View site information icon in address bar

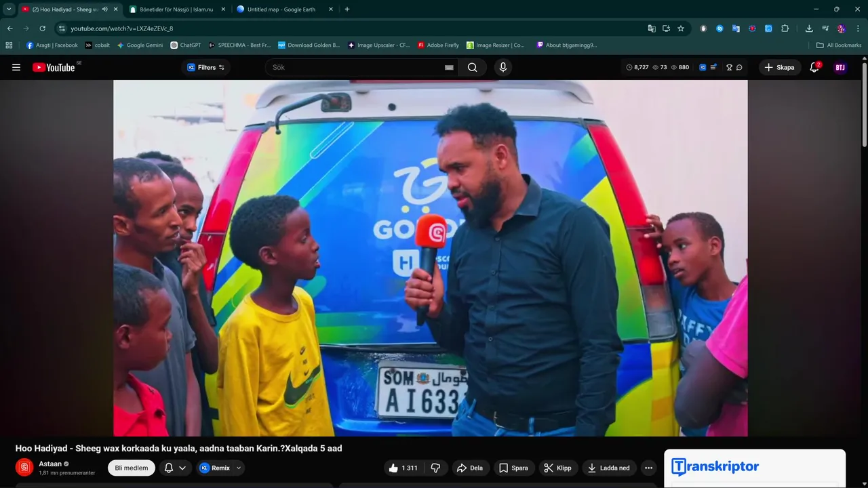[x=62, y=28]
